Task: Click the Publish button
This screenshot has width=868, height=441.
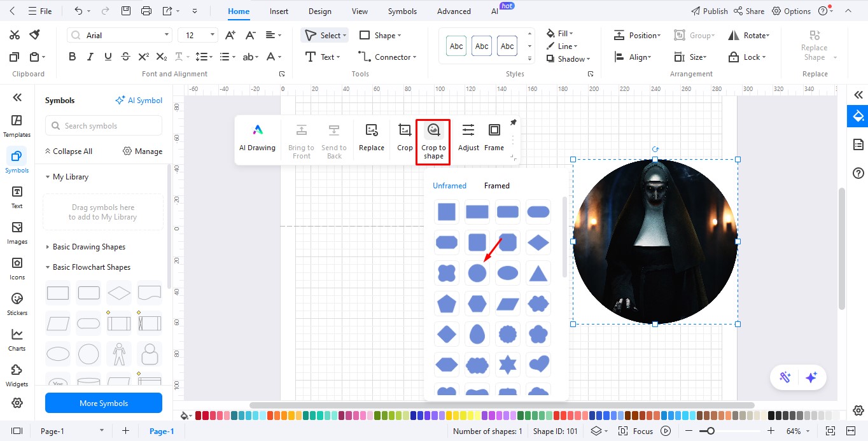Action: click(710, 11)
